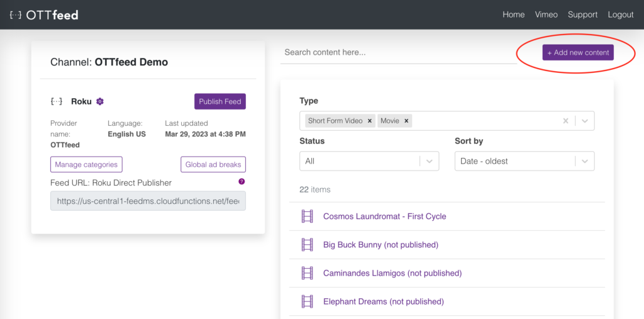Open Roku settings gear icon

point(100,101)
